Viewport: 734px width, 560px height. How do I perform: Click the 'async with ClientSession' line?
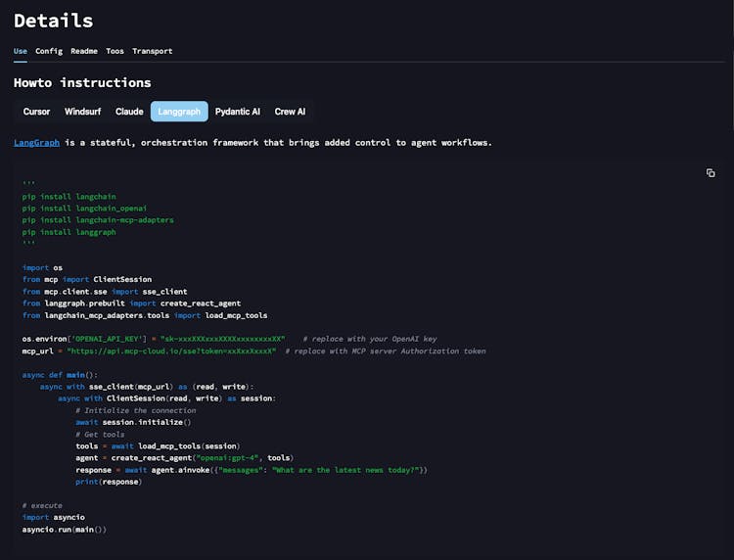[167, 398]
